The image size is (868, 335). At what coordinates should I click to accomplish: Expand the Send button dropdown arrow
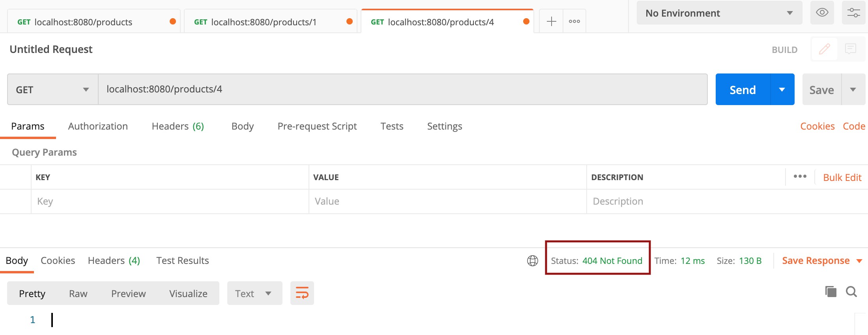tap(782, 90)
